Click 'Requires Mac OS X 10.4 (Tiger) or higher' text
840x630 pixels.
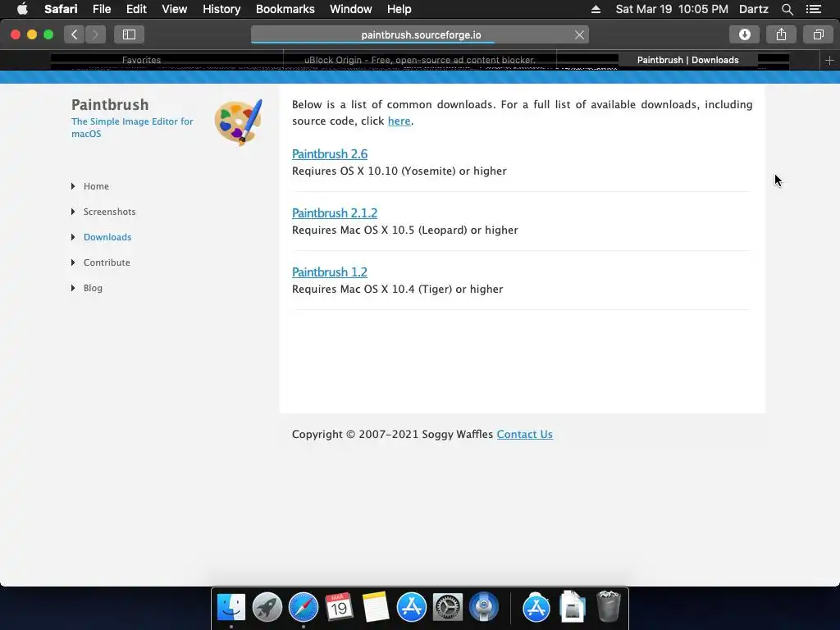click(x=398, y=289)
